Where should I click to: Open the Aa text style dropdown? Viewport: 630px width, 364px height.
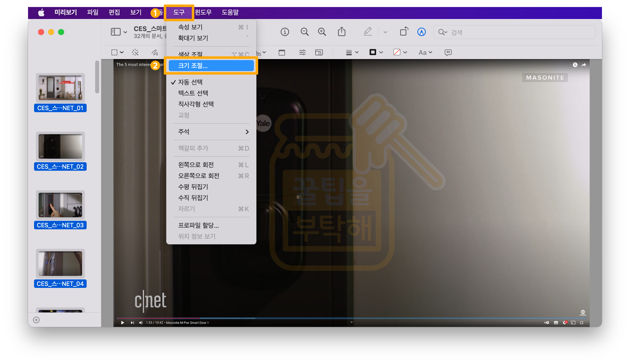click(x=425, y=53)
